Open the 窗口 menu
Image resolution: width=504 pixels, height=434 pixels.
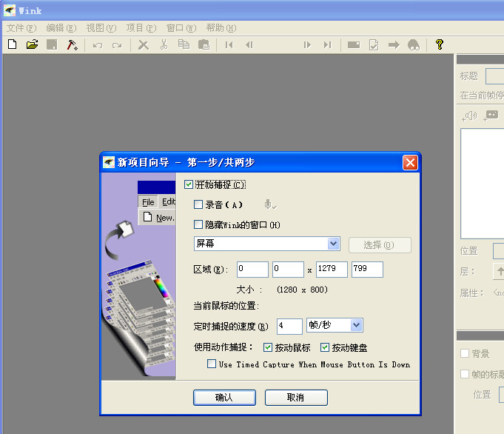(181, 28)
